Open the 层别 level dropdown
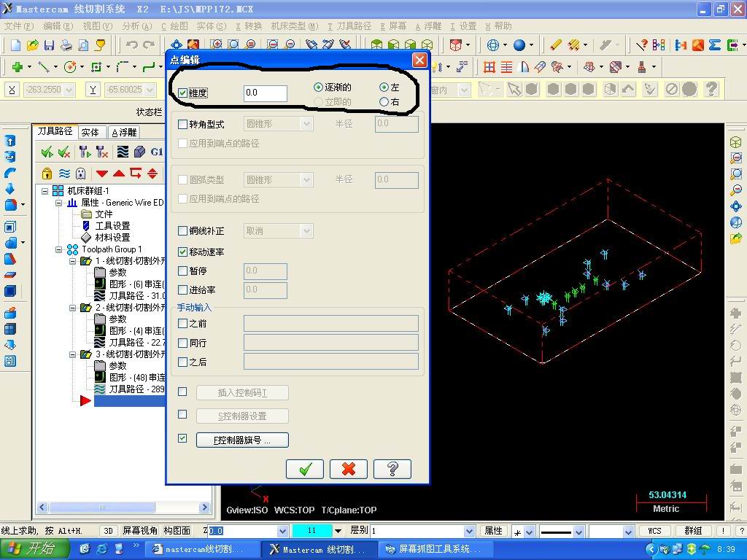 pos(469,531)
